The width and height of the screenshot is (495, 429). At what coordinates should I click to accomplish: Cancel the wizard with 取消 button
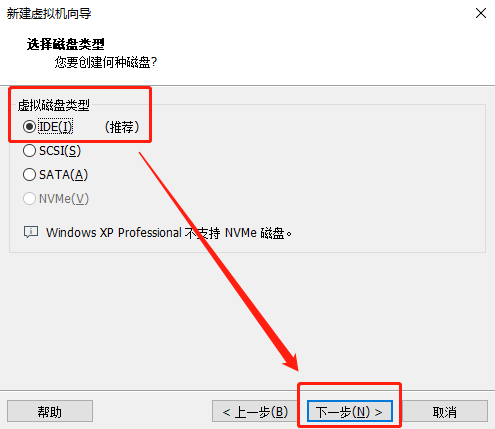[x=445, y=412]
